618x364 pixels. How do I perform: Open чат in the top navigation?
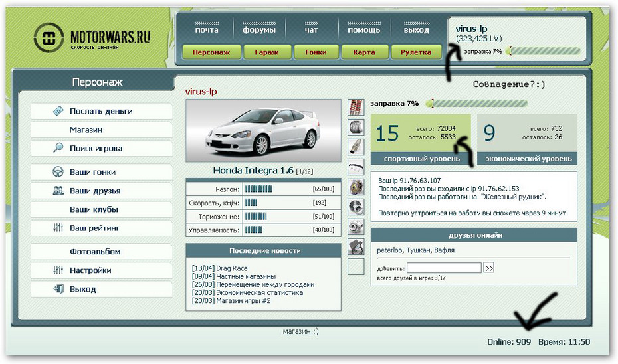pyautogui.click(x=311, y=29)
